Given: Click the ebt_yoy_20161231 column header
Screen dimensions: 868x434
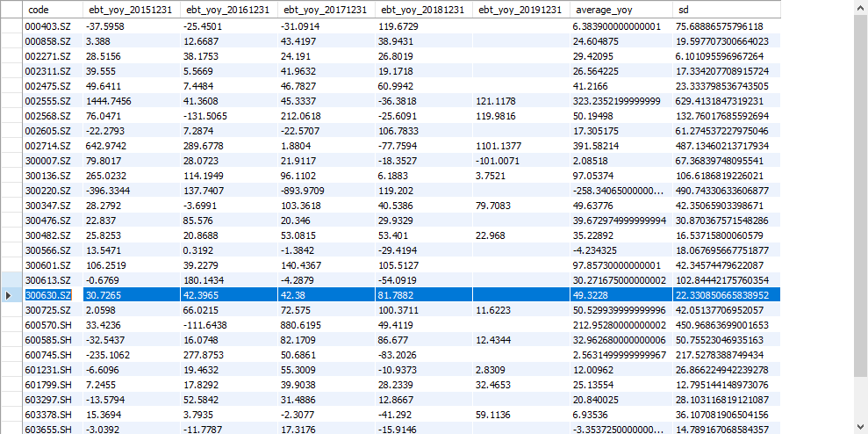Looking at the screenshot, I should pos(228,10).
